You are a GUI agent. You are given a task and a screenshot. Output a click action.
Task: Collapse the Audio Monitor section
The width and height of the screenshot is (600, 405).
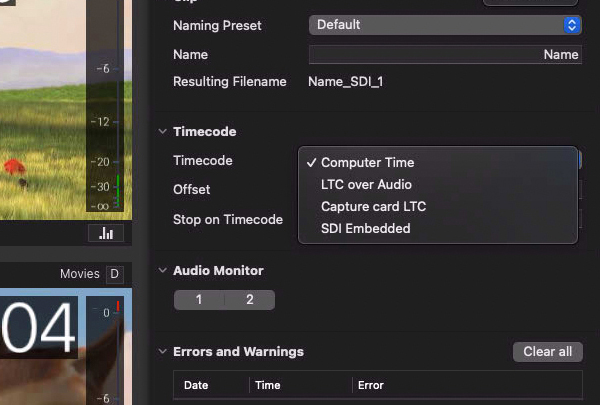click(162, 271)
